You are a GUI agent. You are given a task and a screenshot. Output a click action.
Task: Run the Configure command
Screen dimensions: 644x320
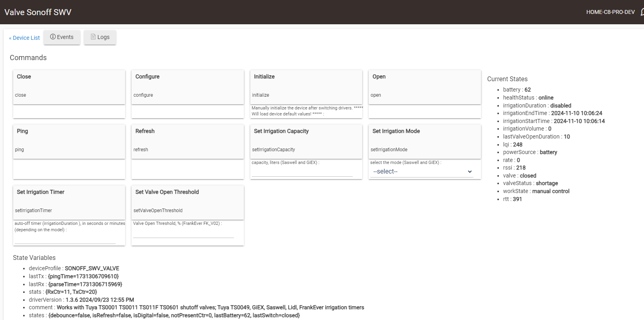188,87
